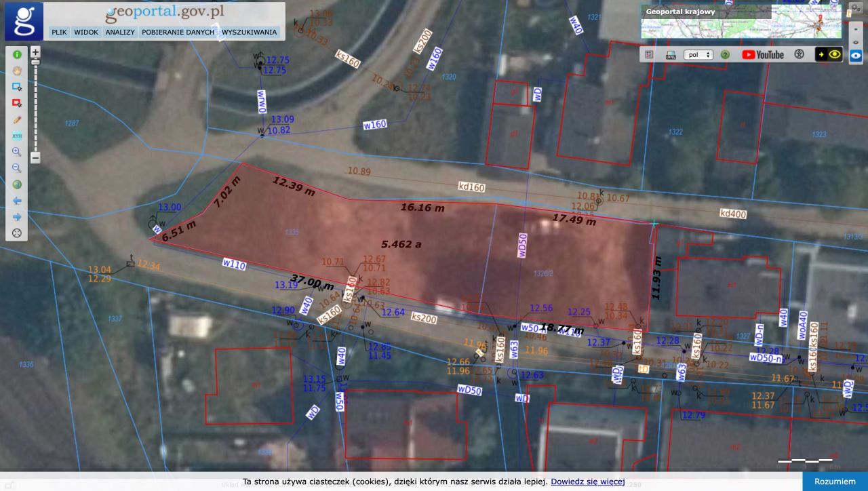The image size is (868, 491).
Task: Select the hand pan tool
Action: [17, 70]
